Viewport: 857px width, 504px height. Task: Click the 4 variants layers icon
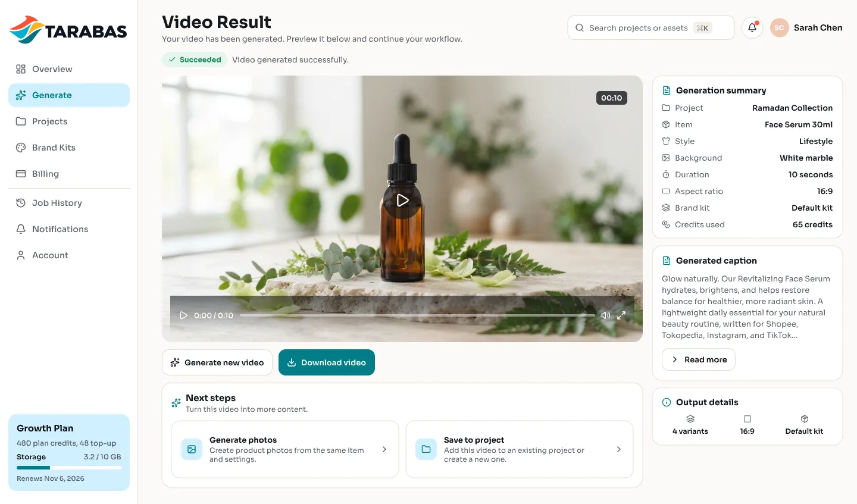(690, 419)
